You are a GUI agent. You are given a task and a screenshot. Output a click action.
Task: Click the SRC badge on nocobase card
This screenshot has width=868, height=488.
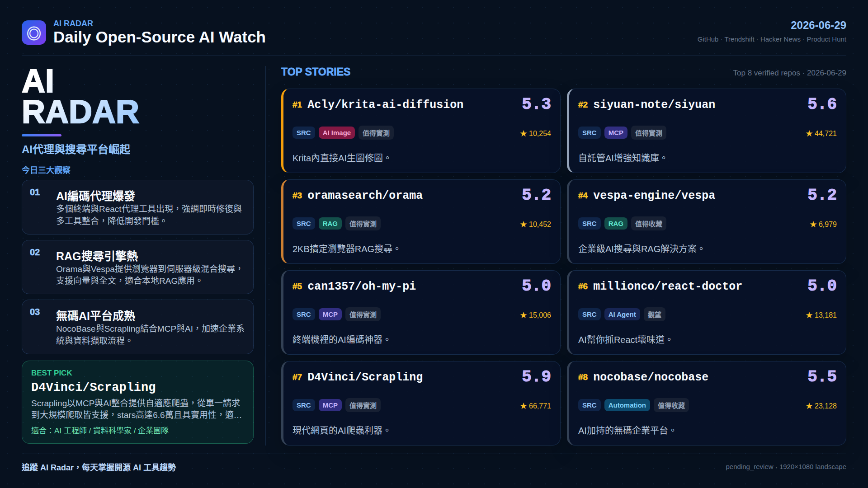coord(589,405)
